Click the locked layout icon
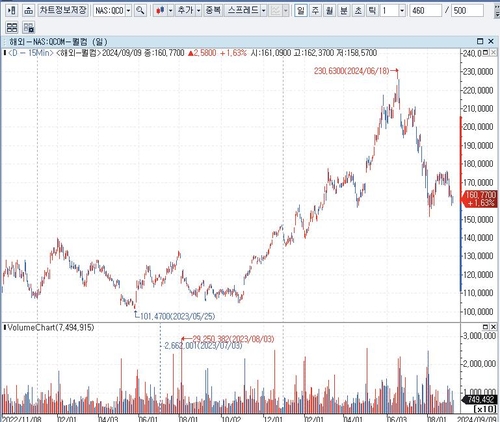The image size is (500, 422). 29,27
